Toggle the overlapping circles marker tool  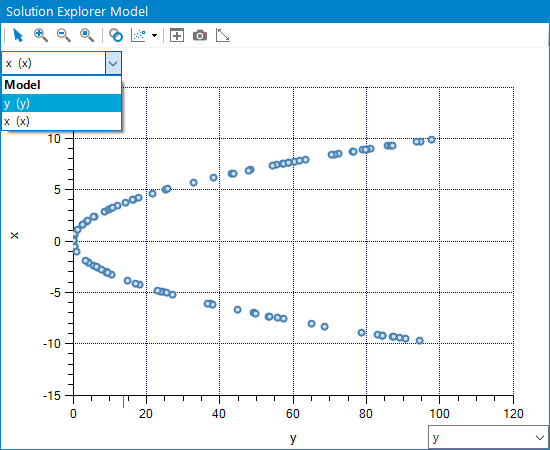pos(116,35)
